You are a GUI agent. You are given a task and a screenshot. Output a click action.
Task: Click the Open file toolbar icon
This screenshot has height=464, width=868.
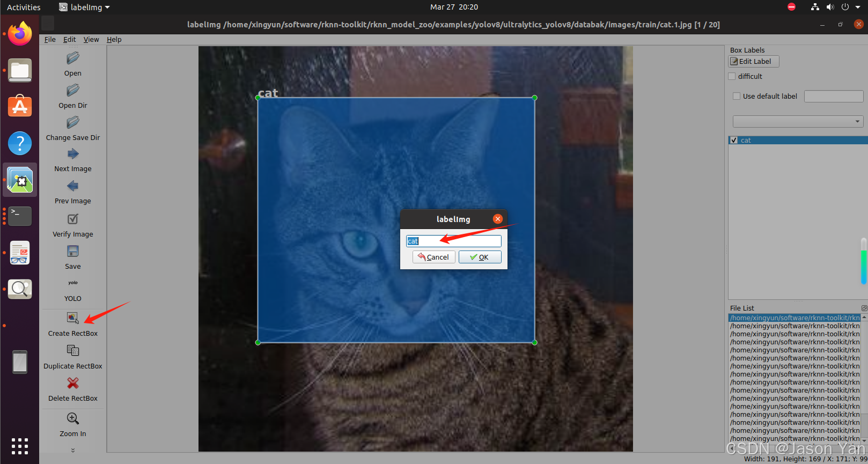[x=73, y=58]
